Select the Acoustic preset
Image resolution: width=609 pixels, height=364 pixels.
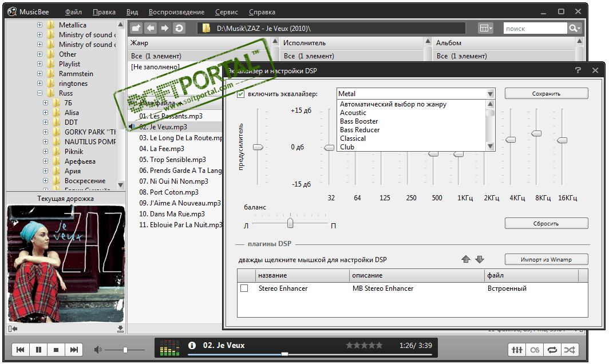[x=412, y=113]
